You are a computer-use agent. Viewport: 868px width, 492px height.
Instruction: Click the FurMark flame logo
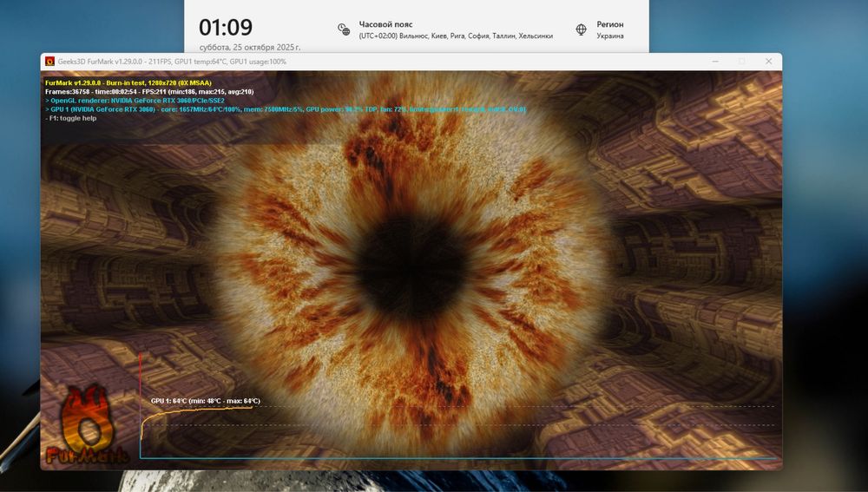click(x=86, y=425)
